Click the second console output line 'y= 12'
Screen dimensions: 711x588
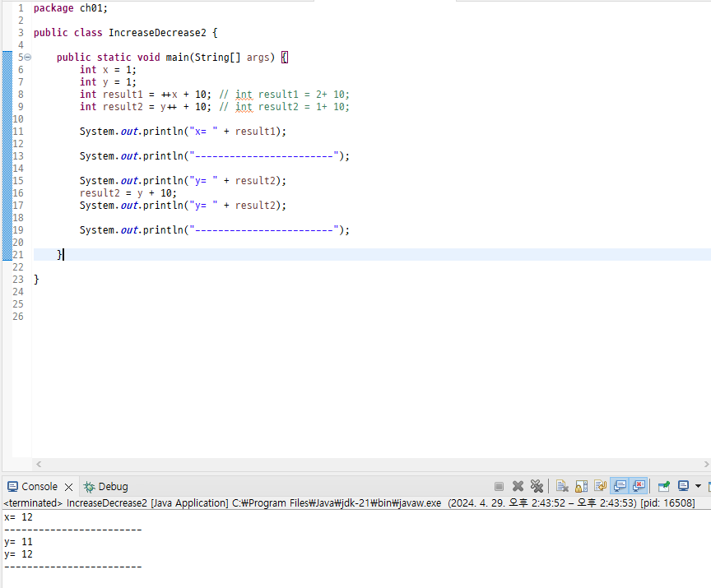tap(18, 554)
